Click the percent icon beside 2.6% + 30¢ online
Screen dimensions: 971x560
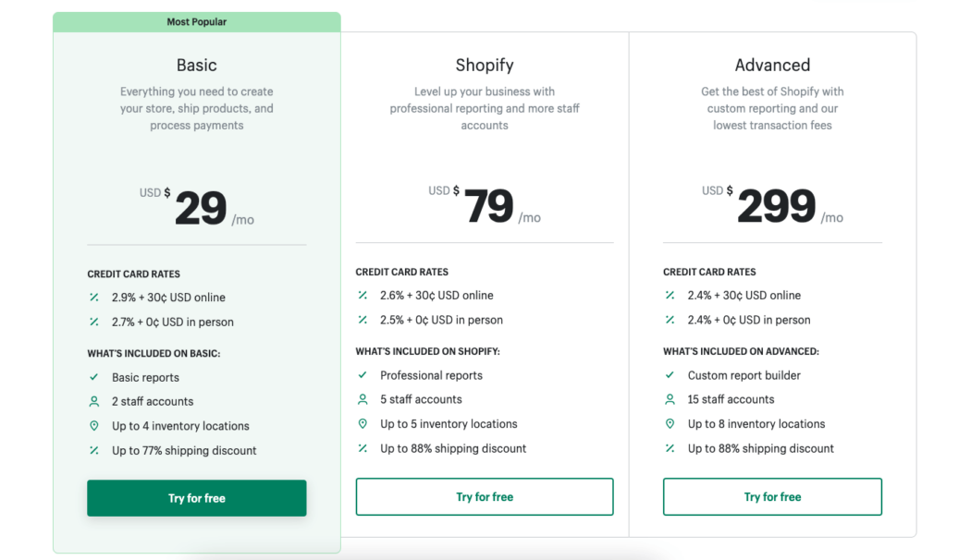[x=363, y=295]
